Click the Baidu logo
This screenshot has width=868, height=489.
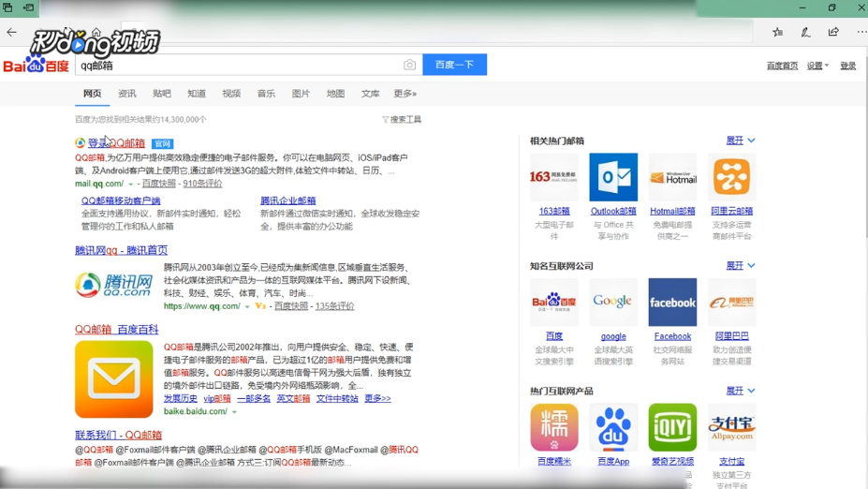pos(36,66)
